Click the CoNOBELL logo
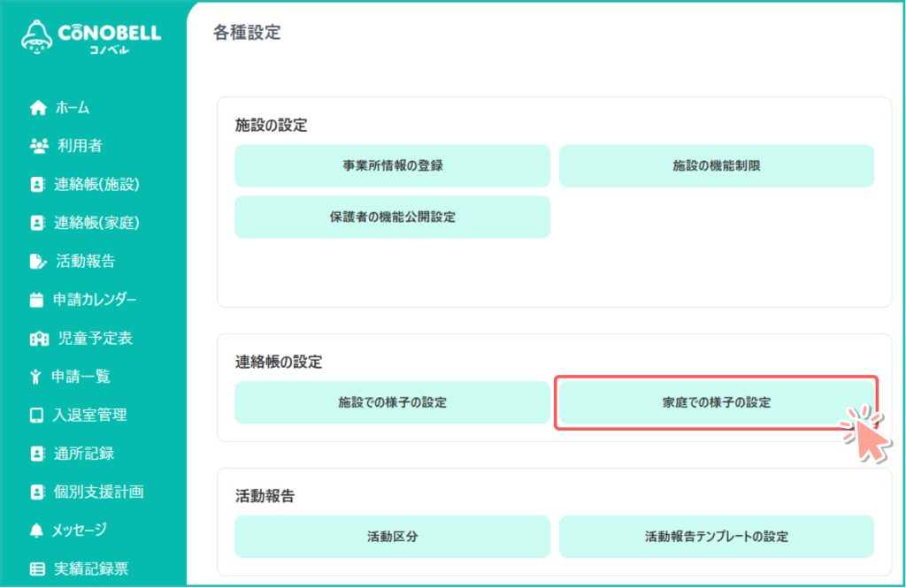 point(91,37)
